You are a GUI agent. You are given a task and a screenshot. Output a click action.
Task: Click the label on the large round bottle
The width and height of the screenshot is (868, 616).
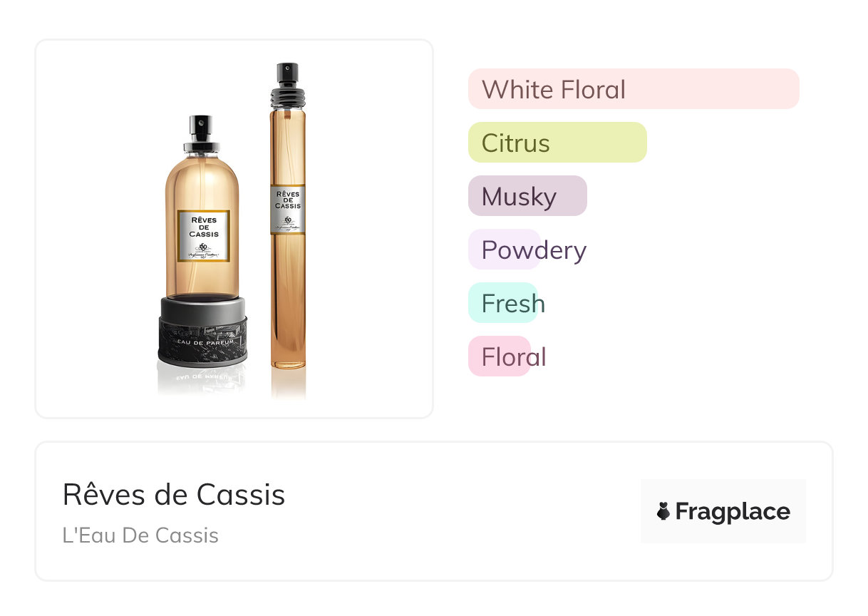click(203, 236)
